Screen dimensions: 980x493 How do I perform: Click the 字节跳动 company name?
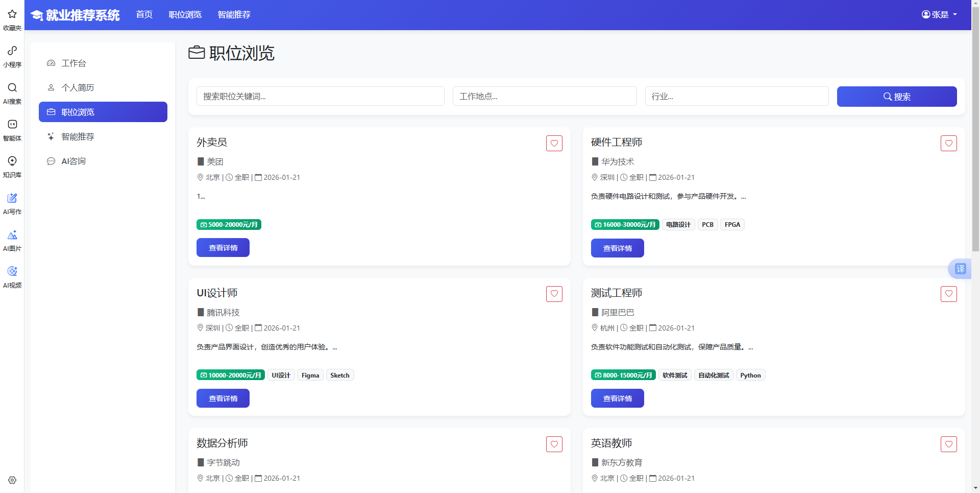click(x=223, y=463)
